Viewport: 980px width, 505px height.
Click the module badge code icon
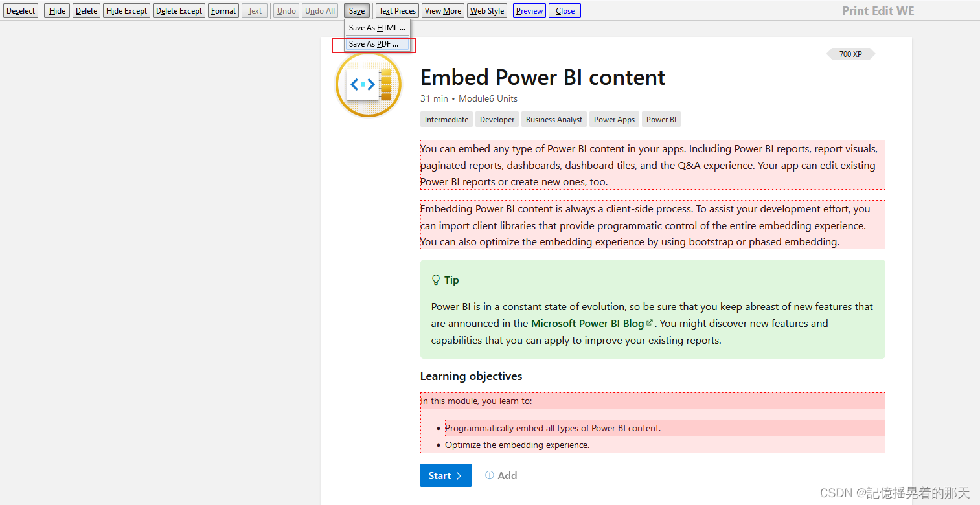(x=369, y=85)
